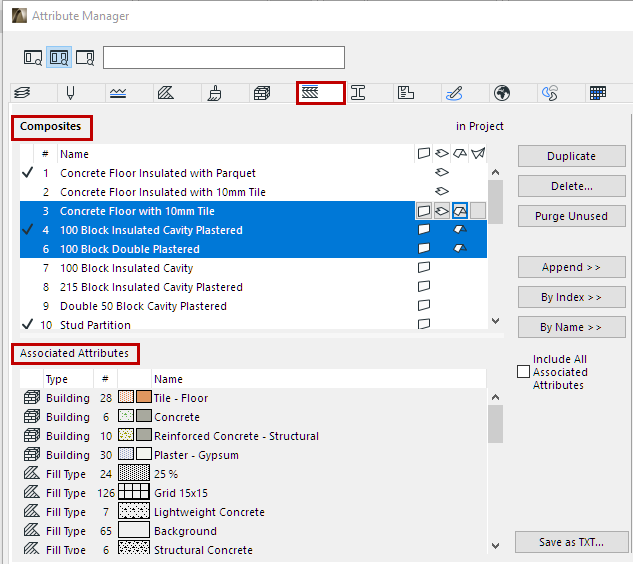Open the Zone Categories tab

point(406,93)
